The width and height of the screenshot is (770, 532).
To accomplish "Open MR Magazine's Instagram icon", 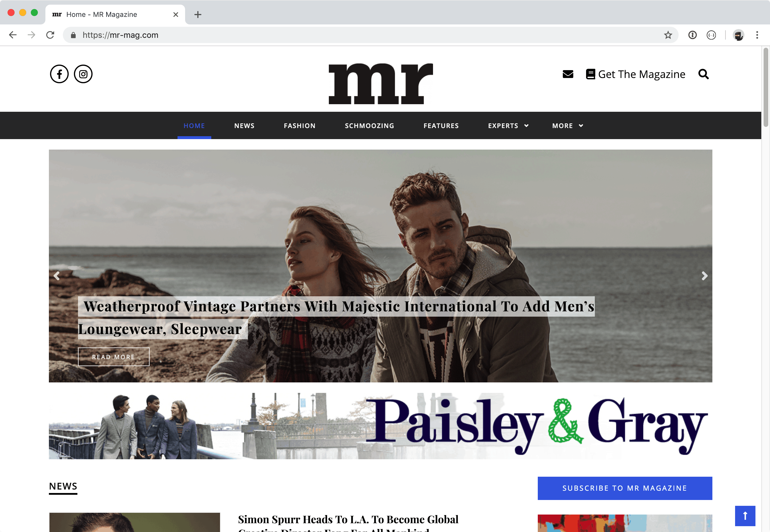I will [83, 74].
